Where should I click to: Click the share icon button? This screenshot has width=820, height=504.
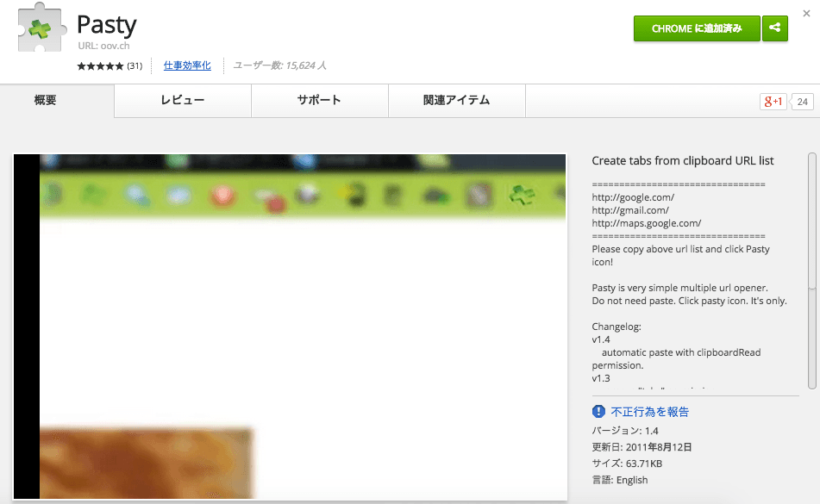775,28
